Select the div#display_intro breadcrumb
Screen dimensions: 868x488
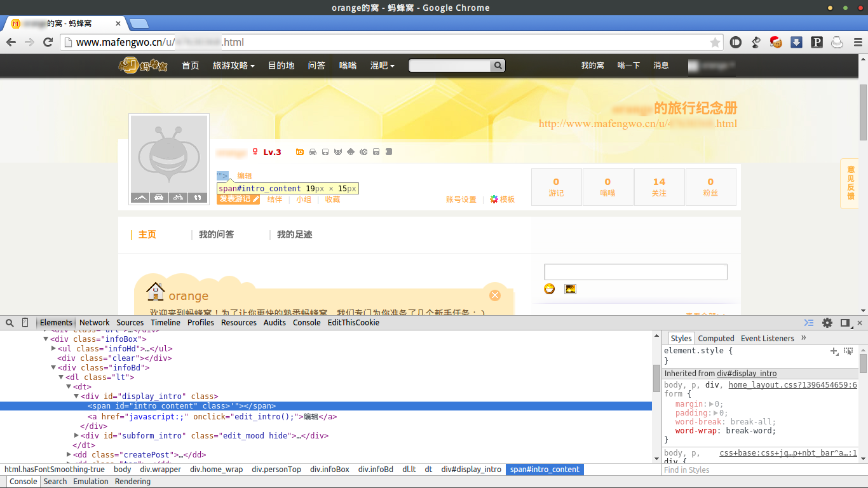pyautogui.click(x=471, y=470)
